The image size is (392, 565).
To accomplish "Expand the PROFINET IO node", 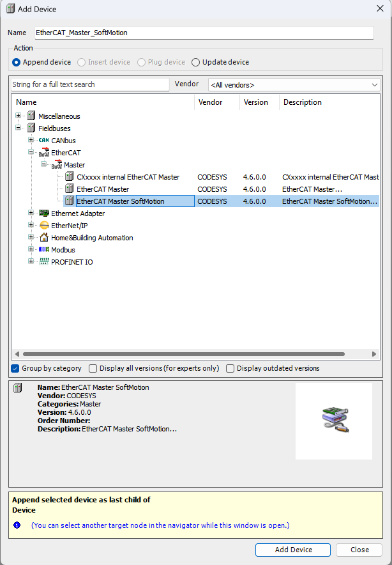I will pyautogui.click(x=31, y=261).
